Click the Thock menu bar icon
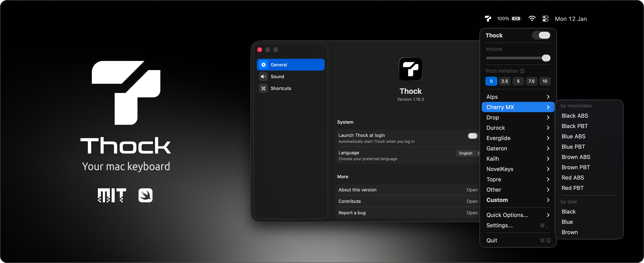The height and width of the screenshot is (263, 644). point(488,19)
